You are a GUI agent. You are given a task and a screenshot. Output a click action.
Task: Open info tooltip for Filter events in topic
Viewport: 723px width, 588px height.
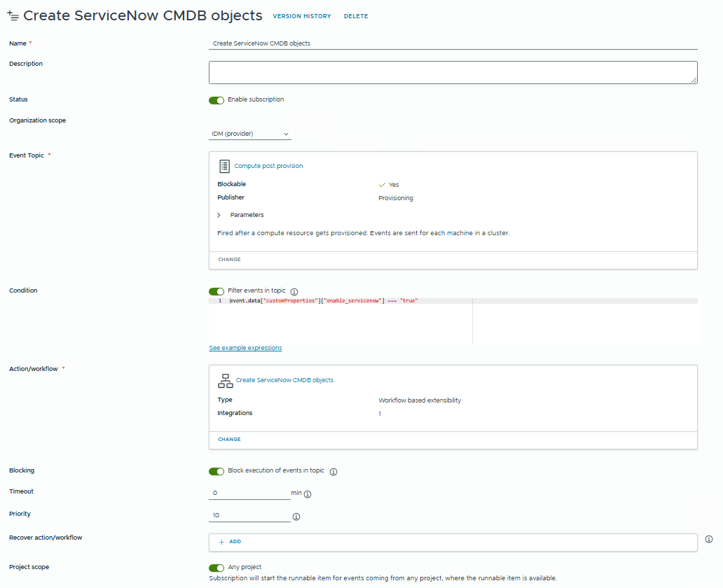click(294, 292)
